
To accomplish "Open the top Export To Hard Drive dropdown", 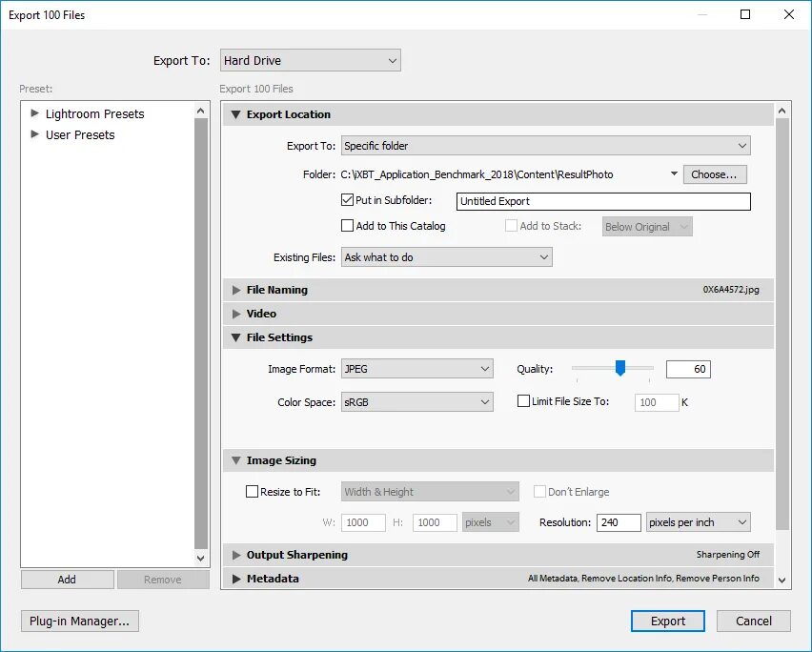I will pos(310,61).
